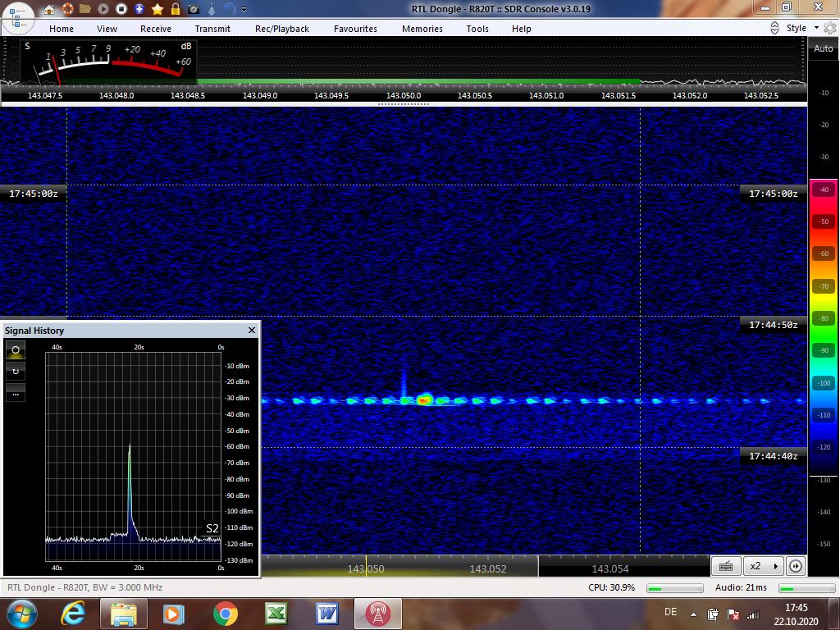Click the strong signal spot in the waterfall

[x=424, y=399]
